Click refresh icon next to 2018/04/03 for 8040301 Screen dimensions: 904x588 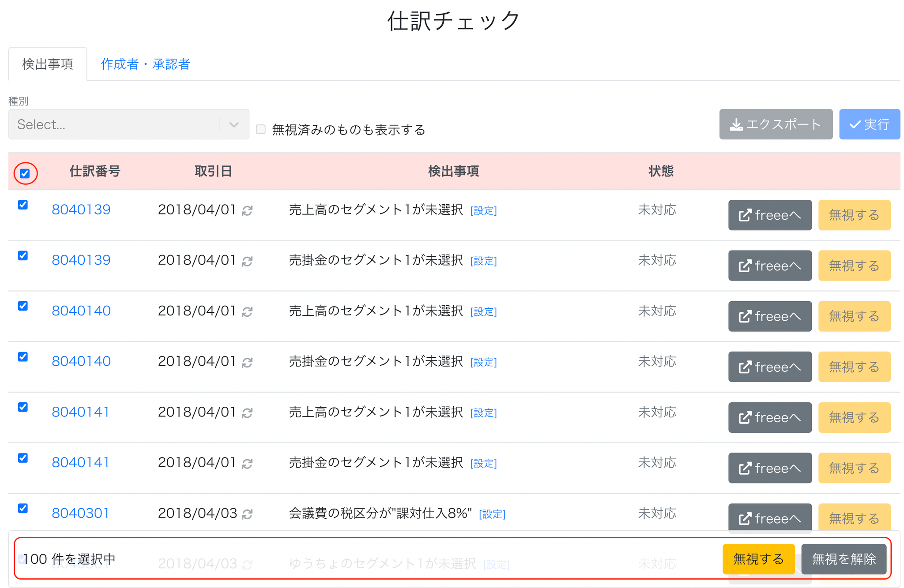[247, 514]
